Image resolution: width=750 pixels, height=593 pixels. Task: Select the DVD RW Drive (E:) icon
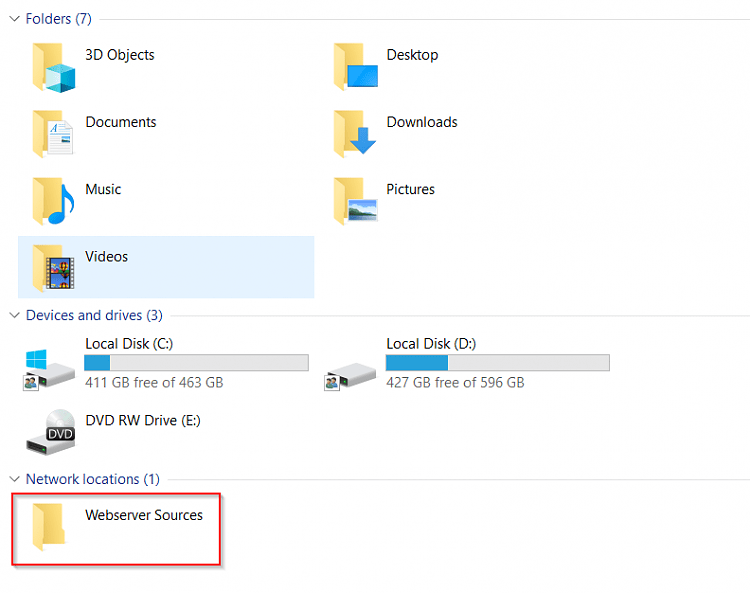51,432
